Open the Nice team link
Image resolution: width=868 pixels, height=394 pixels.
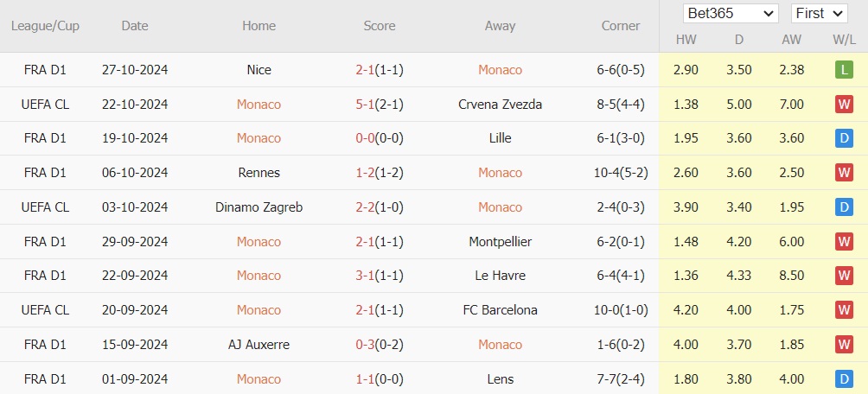258,70
